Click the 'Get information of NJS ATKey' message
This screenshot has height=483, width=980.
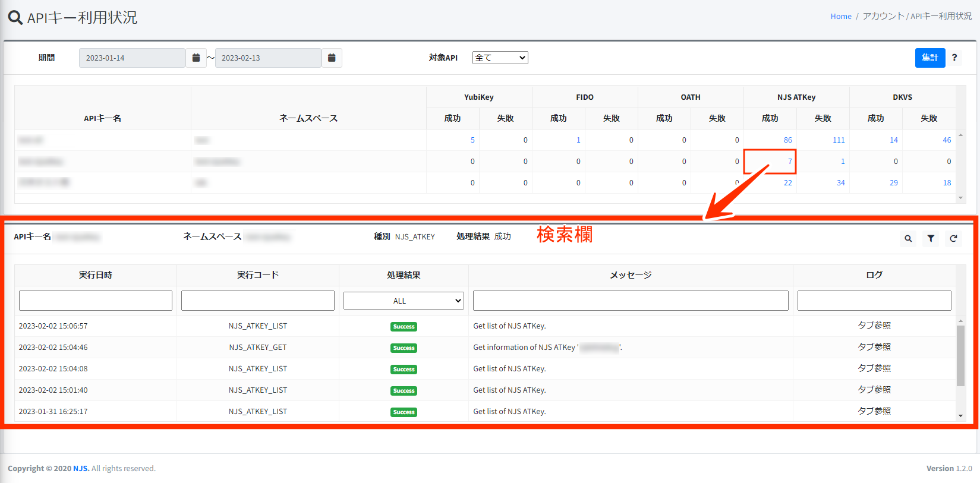point(548,348)
